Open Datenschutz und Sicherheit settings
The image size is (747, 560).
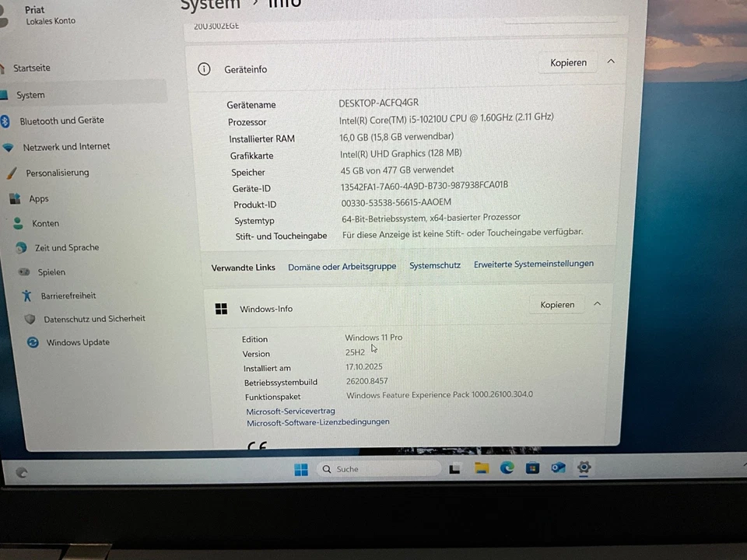click(94, 319)
